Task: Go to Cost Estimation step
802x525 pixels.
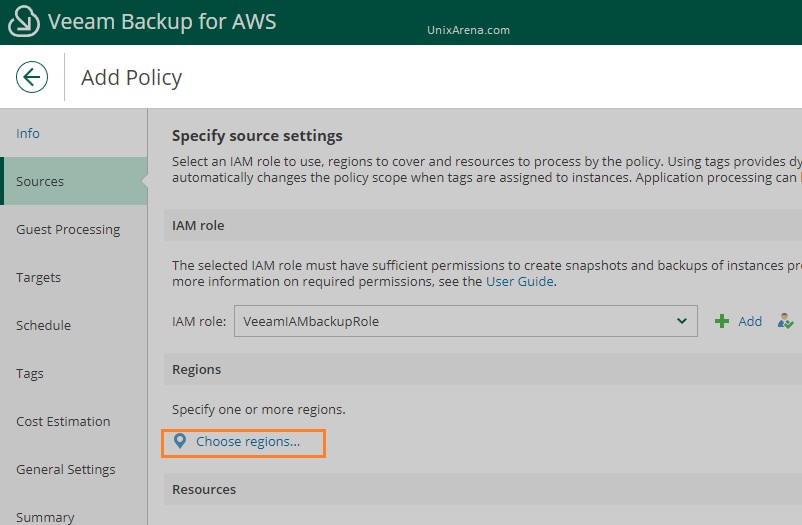Action: click(x=63, y=422)
